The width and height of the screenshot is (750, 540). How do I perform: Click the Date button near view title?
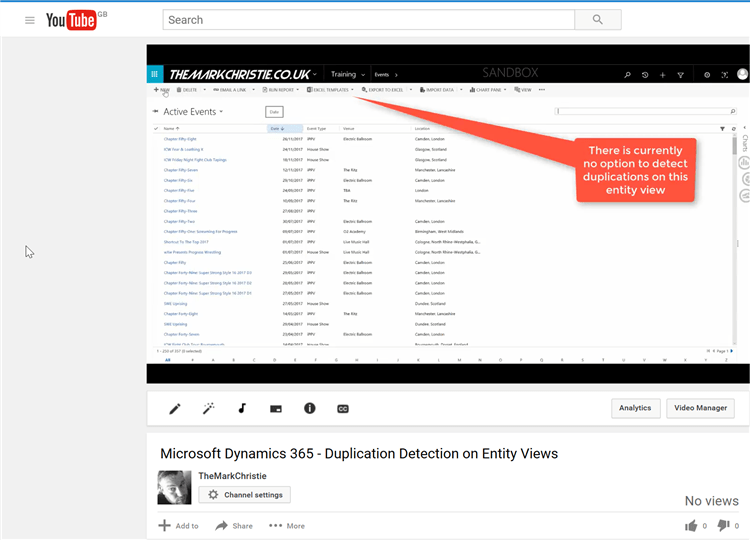click(274, 112)
